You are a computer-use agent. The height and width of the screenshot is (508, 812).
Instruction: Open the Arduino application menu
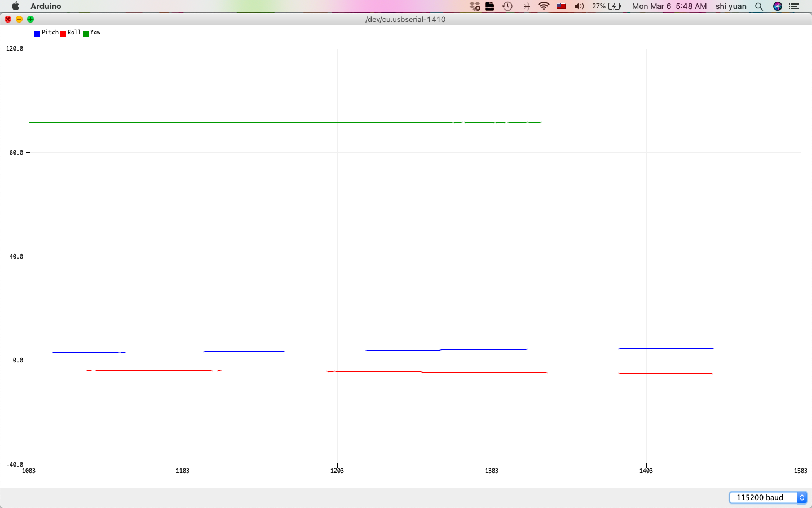[46, 6]
